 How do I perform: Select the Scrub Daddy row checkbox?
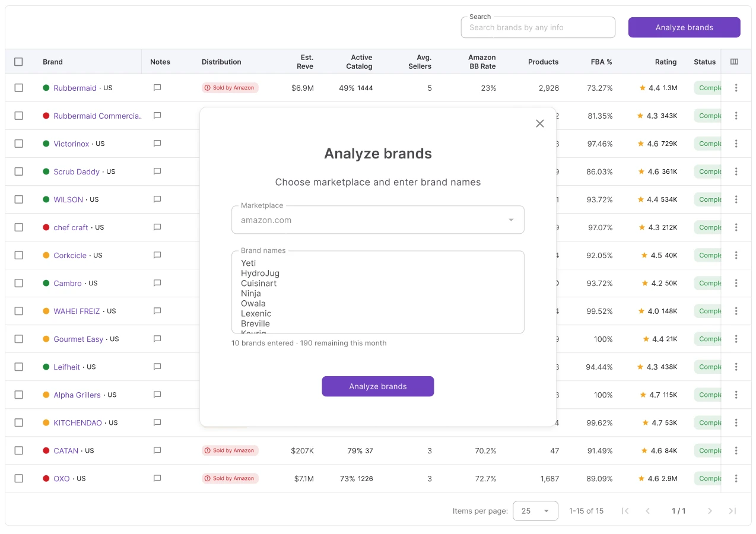pyautogui.click(x=18, y=171)
